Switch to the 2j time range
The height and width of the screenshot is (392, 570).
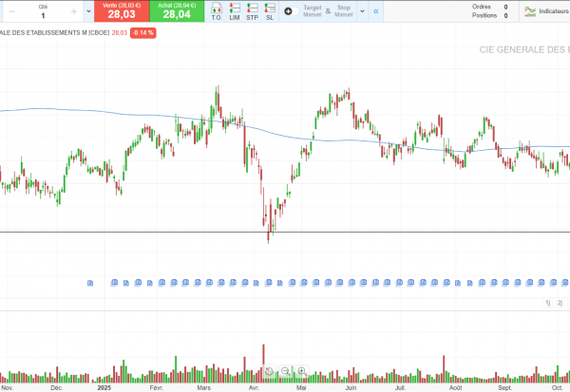pyautogui.click(x=560, y=303)
